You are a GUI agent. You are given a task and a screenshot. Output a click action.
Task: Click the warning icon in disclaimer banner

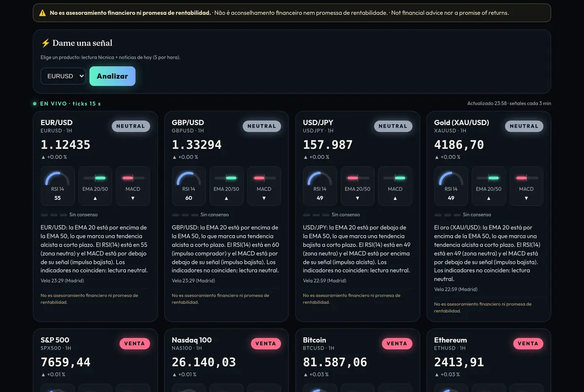click(43, 13)
